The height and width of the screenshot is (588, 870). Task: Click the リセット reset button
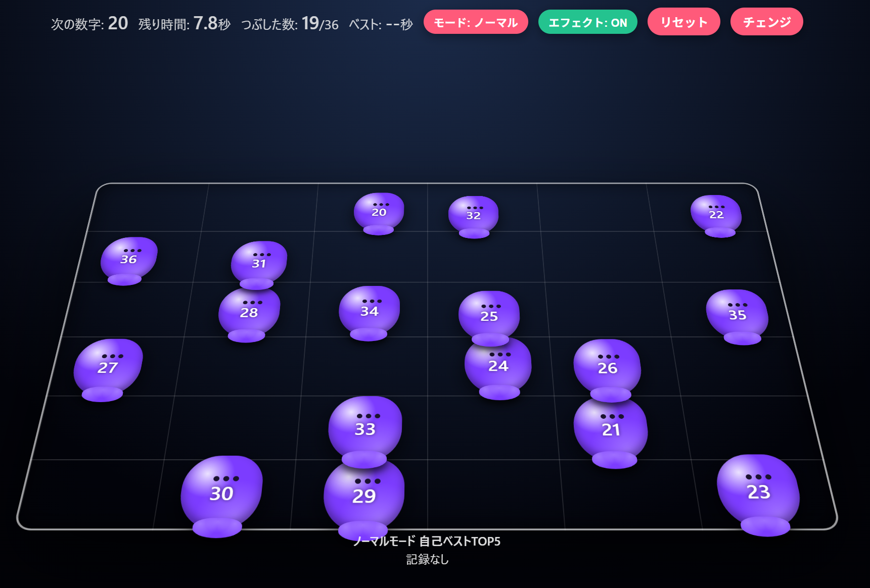[x=684, y=22]
